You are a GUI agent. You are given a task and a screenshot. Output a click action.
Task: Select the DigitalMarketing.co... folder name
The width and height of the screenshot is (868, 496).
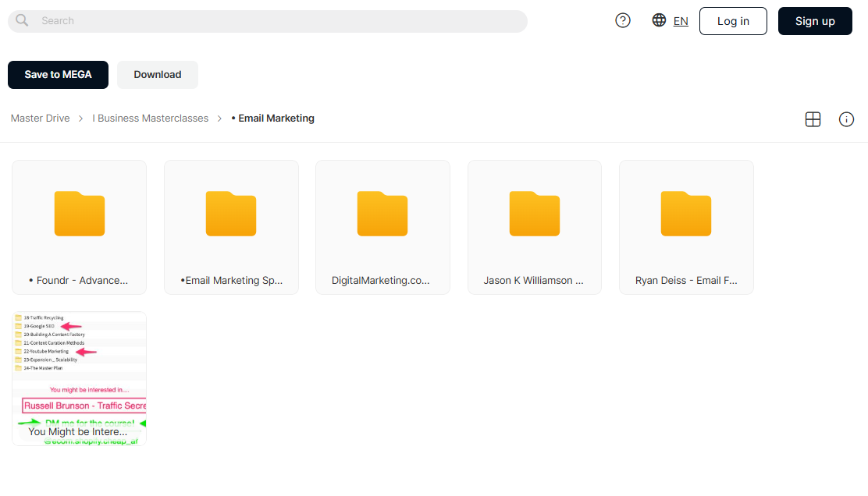click(x=381, y=280)
